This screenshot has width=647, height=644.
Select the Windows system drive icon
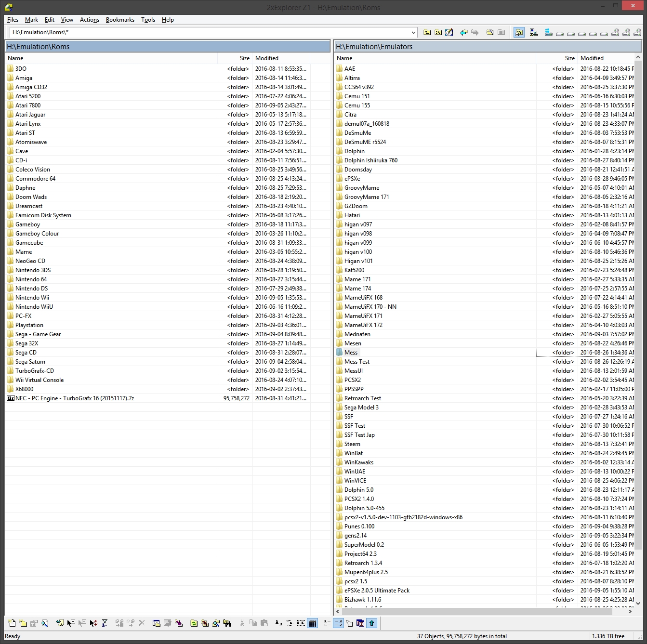click(x=549, y=32)
